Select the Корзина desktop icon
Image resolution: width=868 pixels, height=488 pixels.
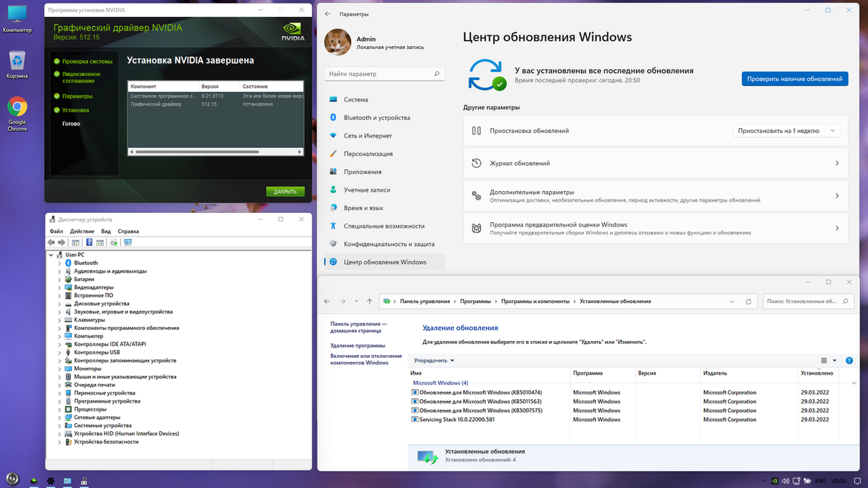(17, 64)
